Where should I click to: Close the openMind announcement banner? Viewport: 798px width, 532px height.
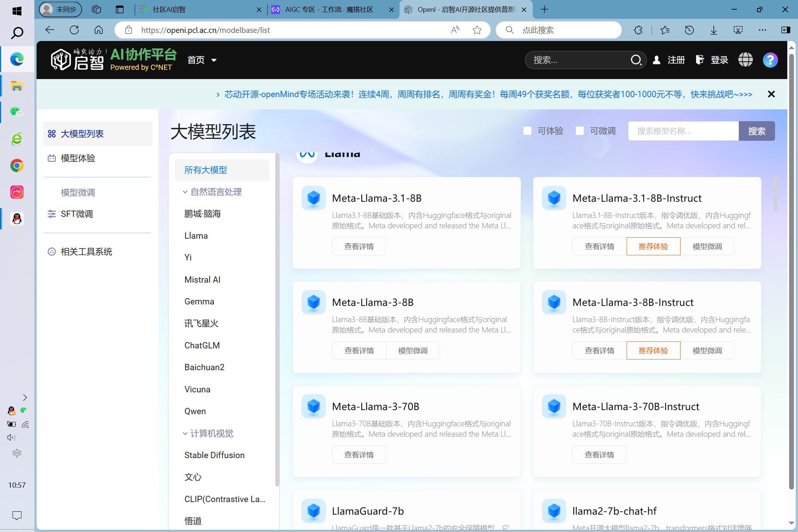[771, 94]
